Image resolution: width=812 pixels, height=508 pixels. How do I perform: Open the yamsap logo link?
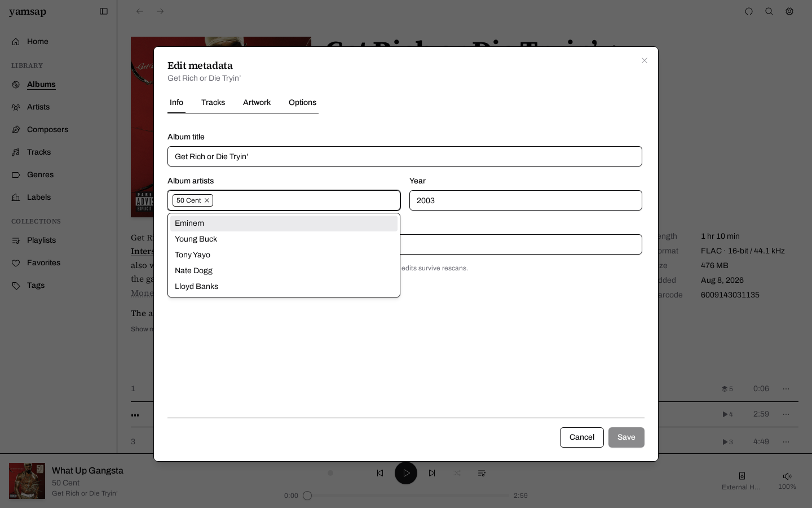coord(28,12)
